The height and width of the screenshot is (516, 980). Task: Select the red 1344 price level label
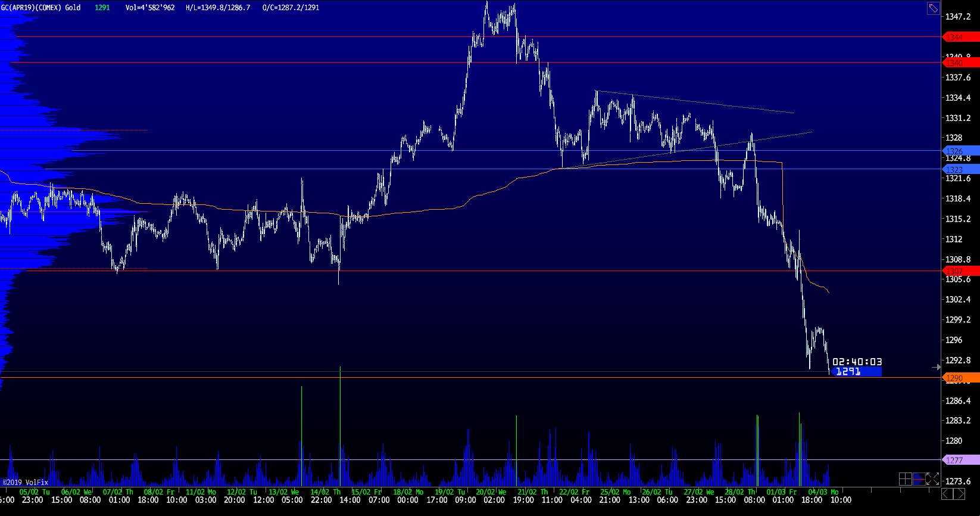click(960, 37)
